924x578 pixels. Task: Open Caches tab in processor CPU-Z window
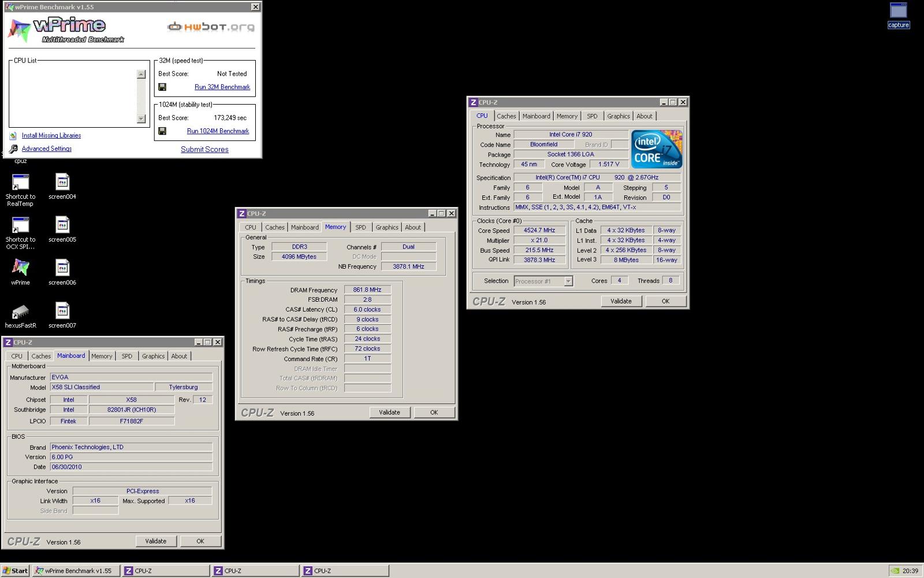click(506, 116)
